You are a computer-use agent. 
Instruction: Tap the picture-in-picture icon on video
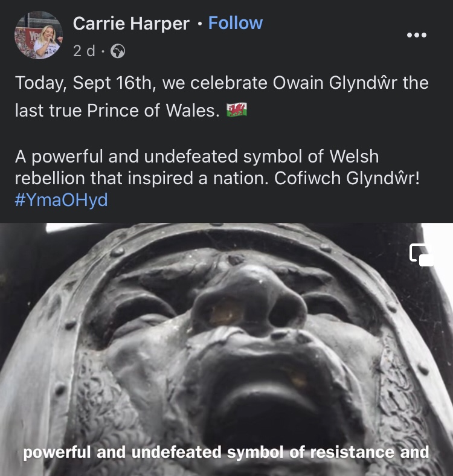[x=422, y=255]
